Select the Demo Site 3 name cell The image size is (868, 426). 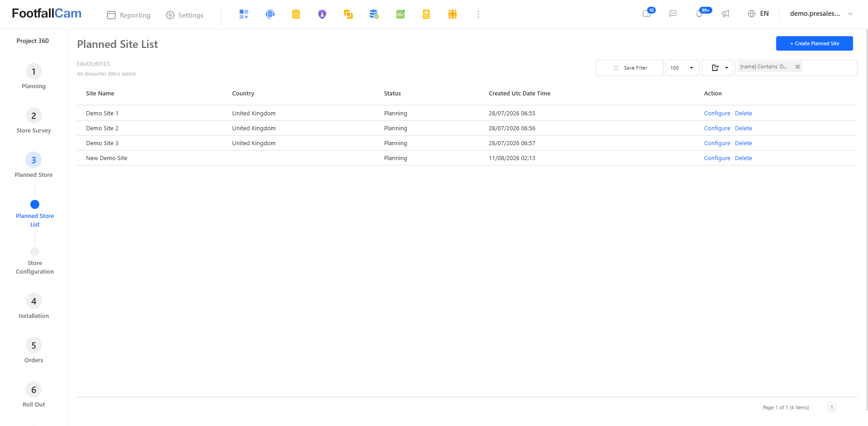[102, 143]
